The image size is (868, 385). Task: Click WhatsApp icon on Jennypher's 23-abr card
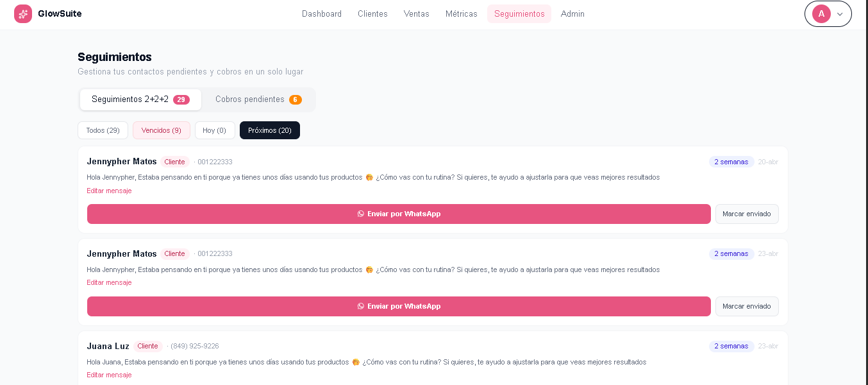[x=361, y=306]
